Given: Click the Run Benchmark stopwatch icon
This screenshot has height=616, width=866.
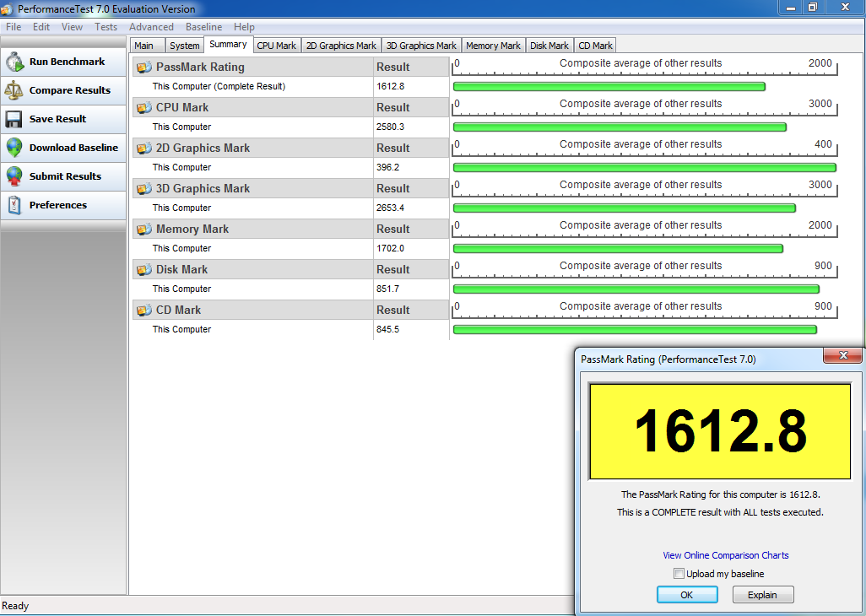Looking at the screenshot, I should [x=14, y=62].
